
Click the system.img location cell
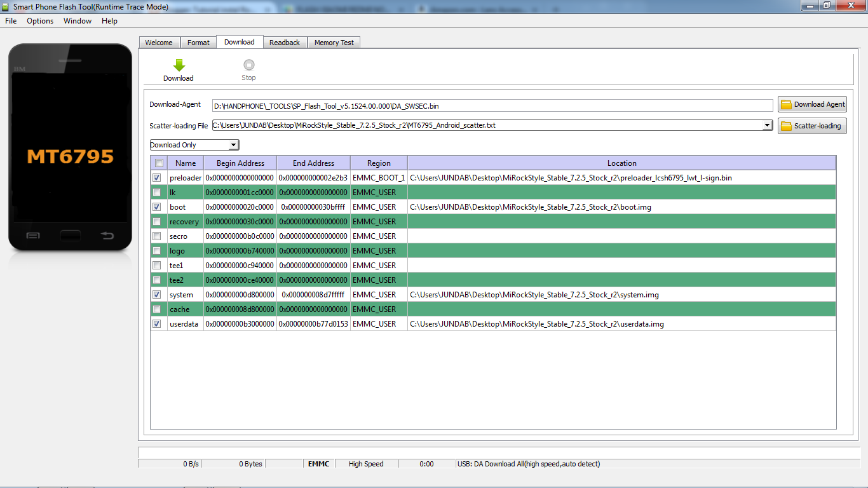(621, 295)
